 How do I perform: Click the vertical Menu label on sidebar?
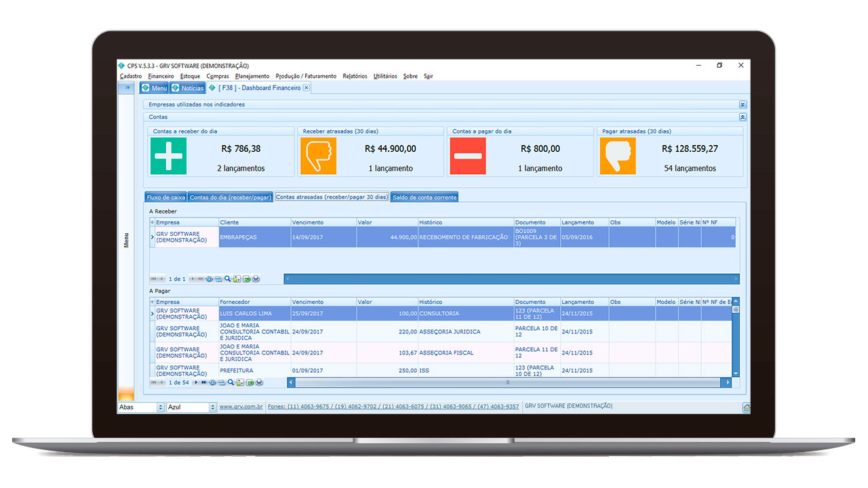pos(126,240)
